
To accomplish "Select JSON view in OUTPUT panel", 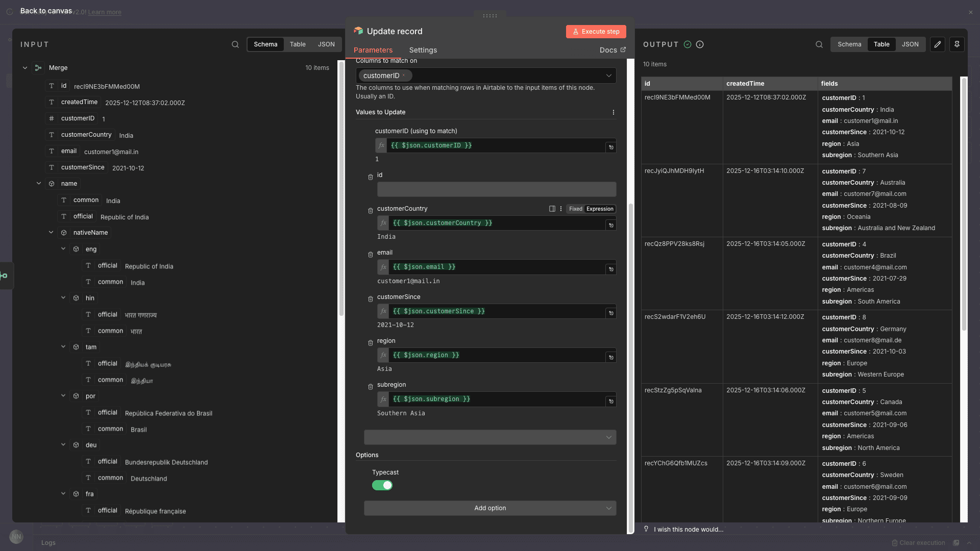I will [910, 44].
